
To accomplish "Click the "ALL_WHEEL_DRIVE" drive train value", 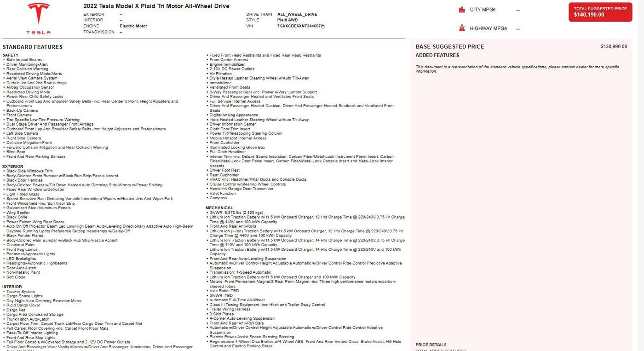I will tap(297, 14).
